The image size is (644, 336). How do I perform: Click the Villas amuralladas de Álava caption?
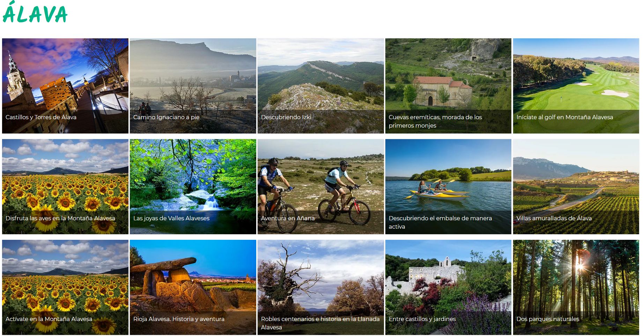coord(554,218)
